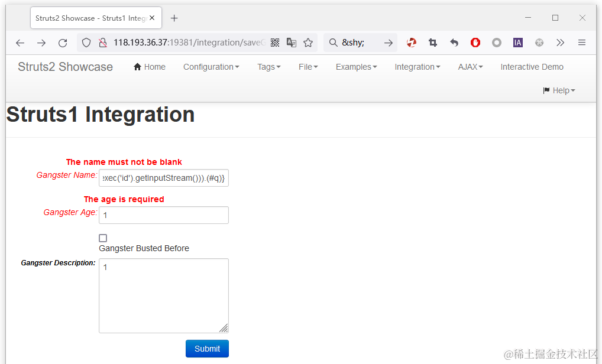Open the red swirl extension icon
The image size is (602, 364).
[x=412, y=43]
